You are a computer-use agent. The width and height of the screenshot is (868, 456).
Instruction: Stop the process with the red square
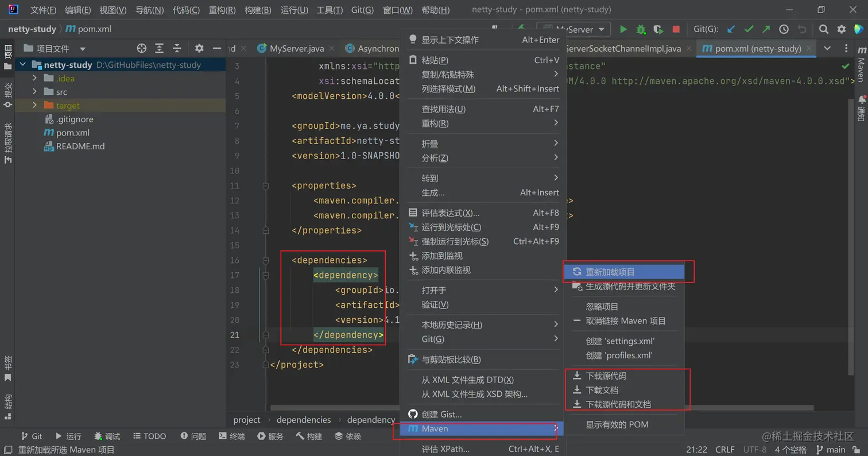pyautogui.click(x=676, y=29)
